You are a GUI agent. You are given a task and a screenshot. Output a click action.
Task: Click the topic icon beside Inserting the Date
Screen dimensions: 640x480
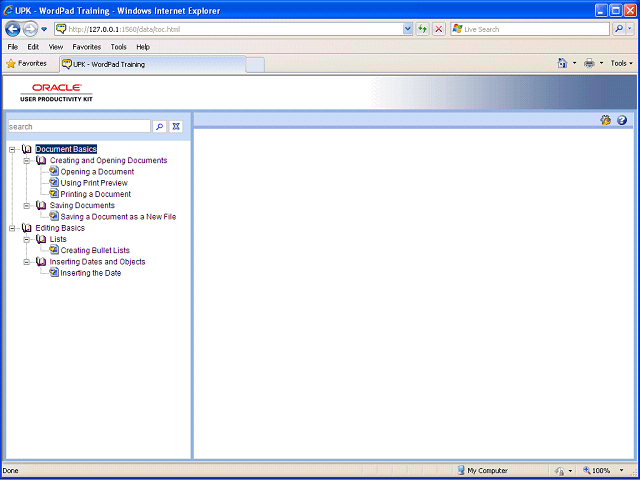click(54, 272)
